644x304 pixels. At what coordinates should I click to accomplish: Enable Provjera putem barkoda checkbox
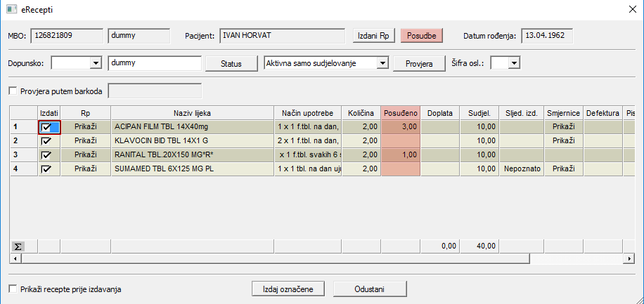tap(13, 91)
